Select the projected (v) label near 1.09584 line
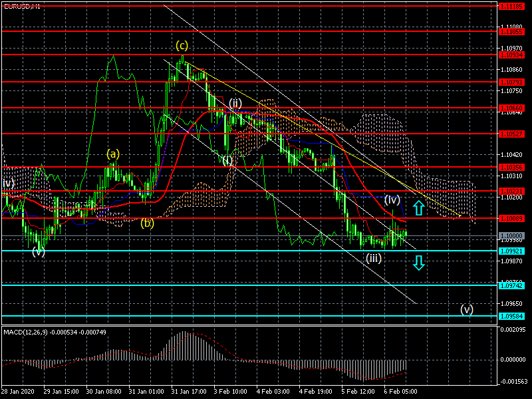This screenshot has height=399, width=532. pos(467,309)
